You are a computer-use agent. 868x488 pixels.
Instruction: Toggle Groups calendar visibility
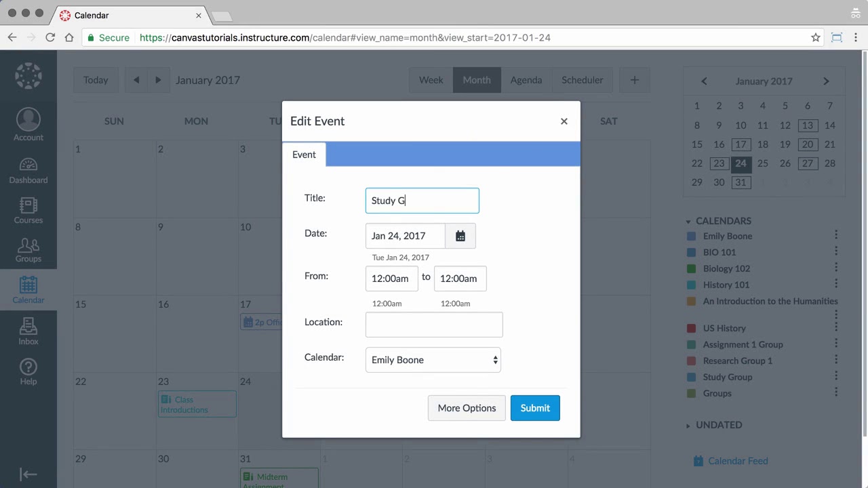click(691, 393)
